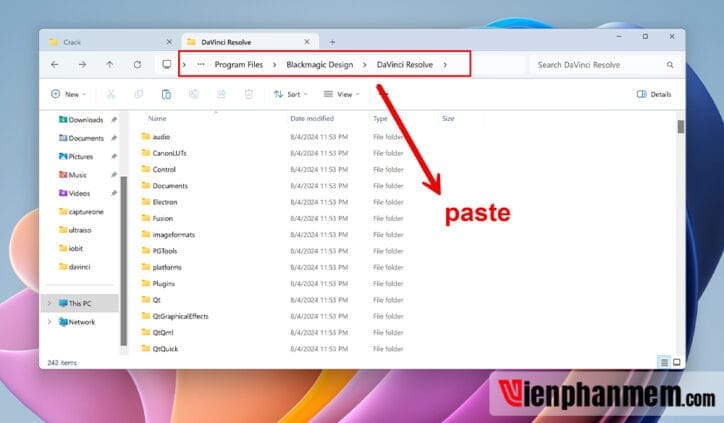
Task: Open iobit folder in sidebar
Action: 70,248
